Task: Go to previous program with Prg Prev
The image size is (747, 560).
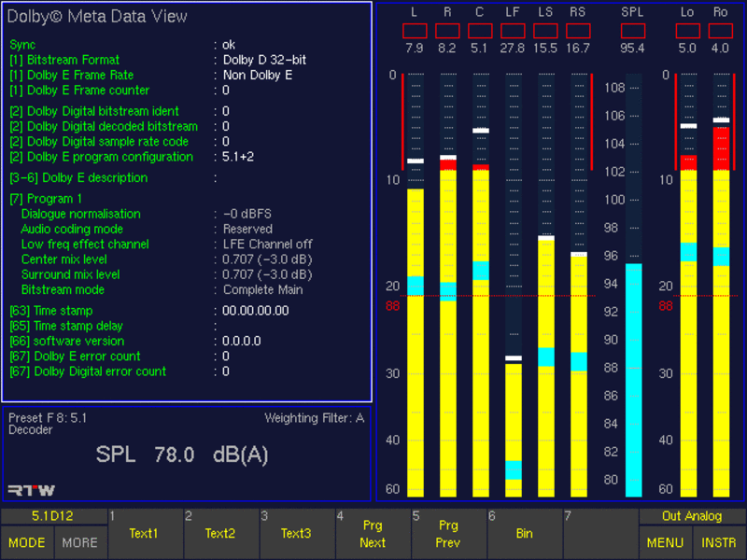Action: point(449,533)
